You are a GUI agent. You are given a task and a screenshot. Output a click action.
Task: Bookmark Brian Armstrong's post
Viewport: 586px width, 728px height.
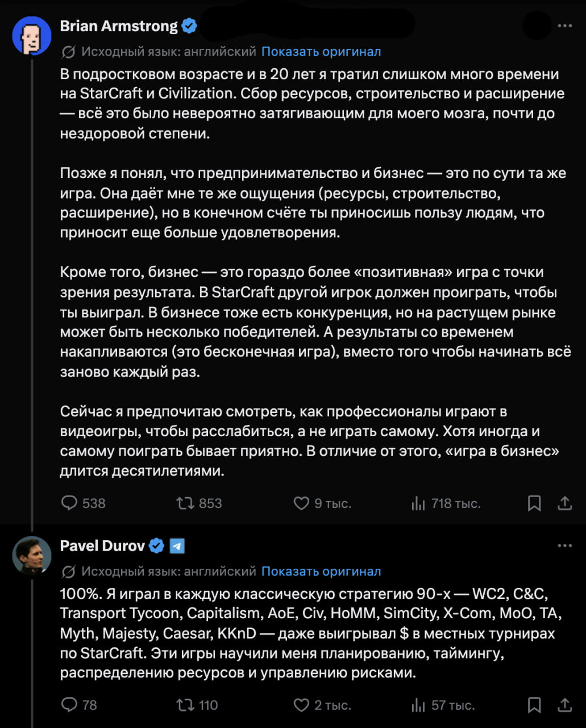pyautogui.click(x=534, y=503)
